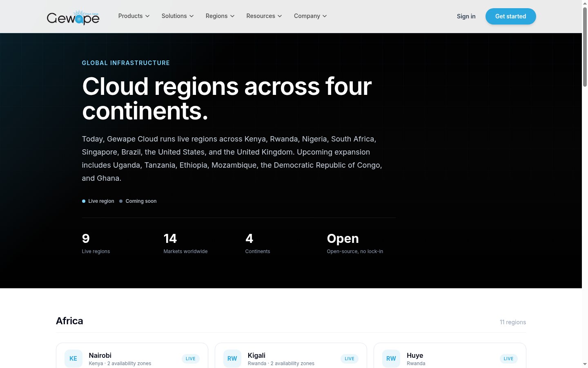Click the GLOBAL INFRASTRUCTURE label
Image resolution: width=588 pixels, height=368 pixels.
point(126,63)
